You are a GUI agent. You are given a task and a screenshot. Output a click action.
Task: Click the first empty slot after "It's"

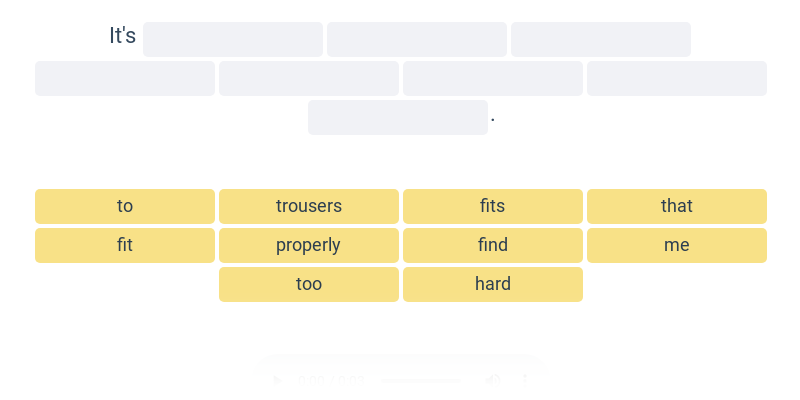(x=233, y=39)
